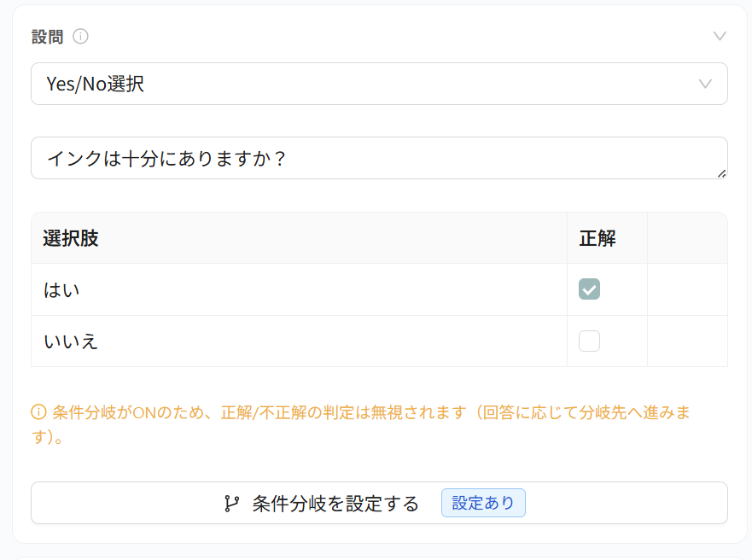Uncheck the 正解 checkbox for はい
This screenshot has height=560, width=752.
click(x=589, y=289)
